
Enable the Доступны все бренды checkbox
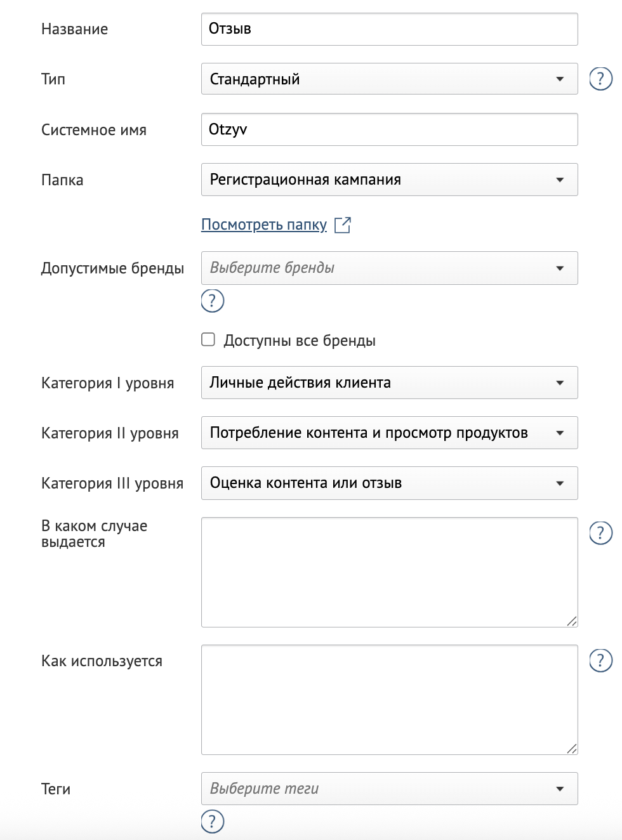pyautogui.click(x=208, y=339)
